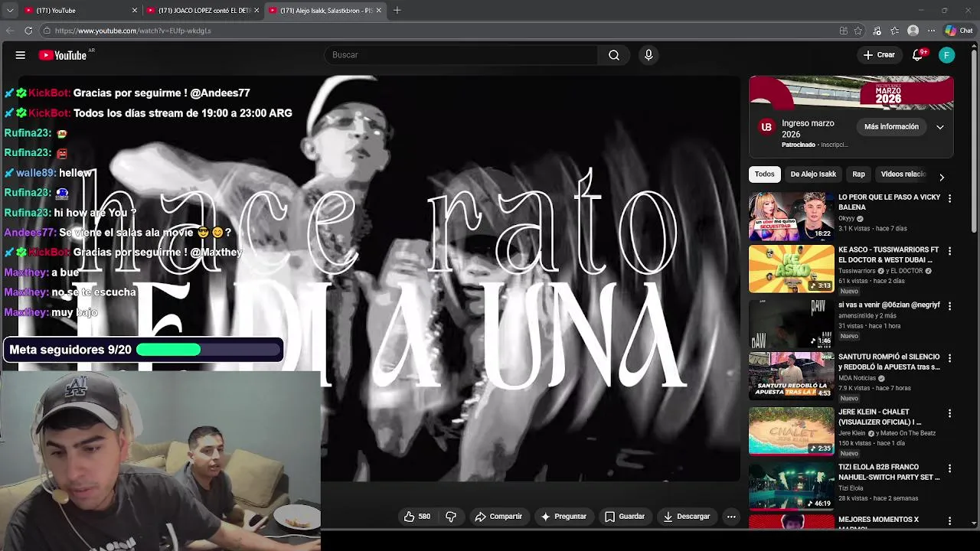This screenshot has height=551, width=980.
Task: Open JERE KLEIN - CHALET thumbnail
Action: coord(792,431)
